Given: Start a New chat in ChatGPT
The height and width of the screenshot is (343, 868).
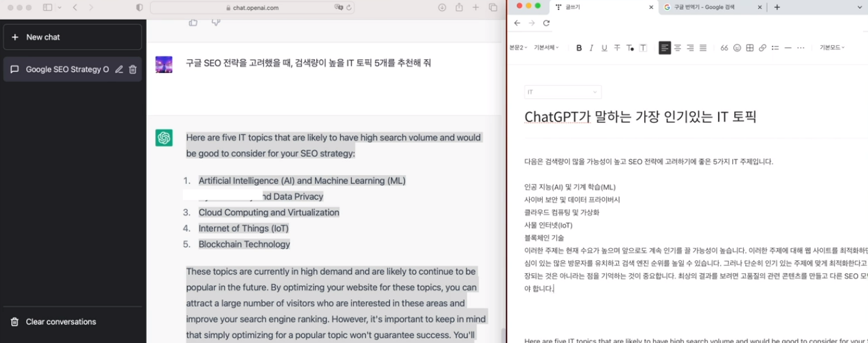Looking at the screenshot, I should pyautogui.click(x=72, y=37).
